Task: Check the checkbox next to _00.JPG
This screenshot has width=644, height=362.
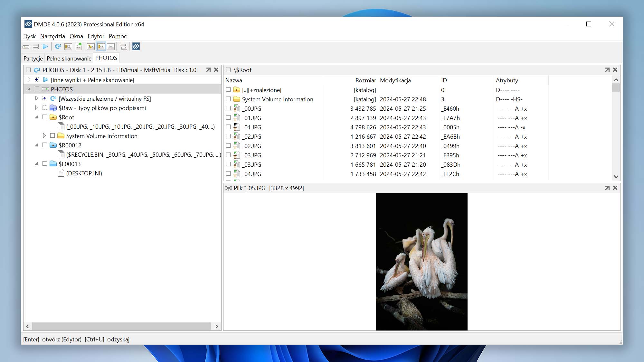Action: [x=228, y=109]
